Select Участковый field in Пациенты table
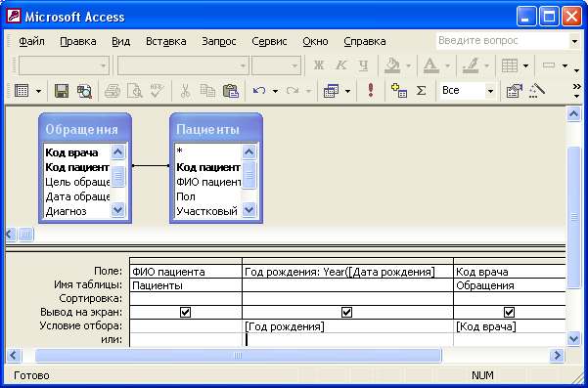Viewport: 588px width, 388px height. click(x=207, y=211)
